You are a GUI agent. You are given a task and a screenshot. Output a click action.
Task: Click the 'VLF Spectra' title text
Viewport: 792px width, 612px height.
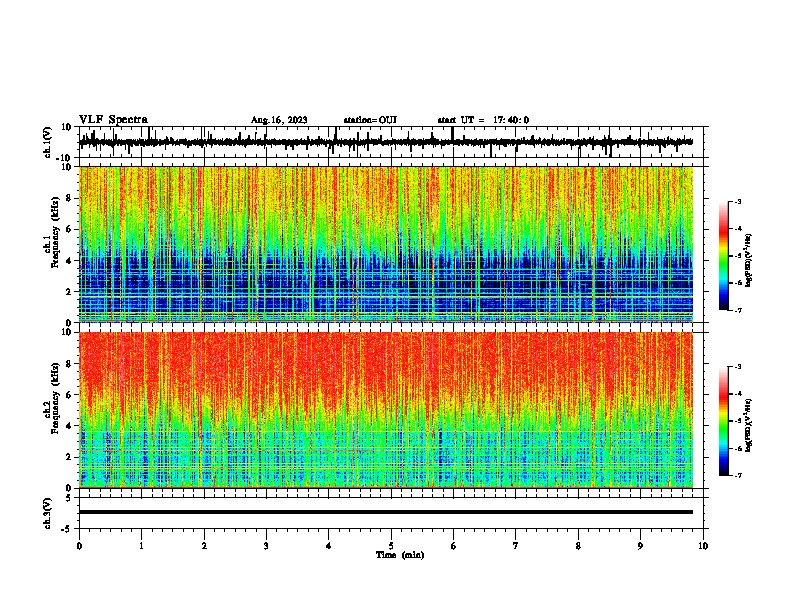113,120
